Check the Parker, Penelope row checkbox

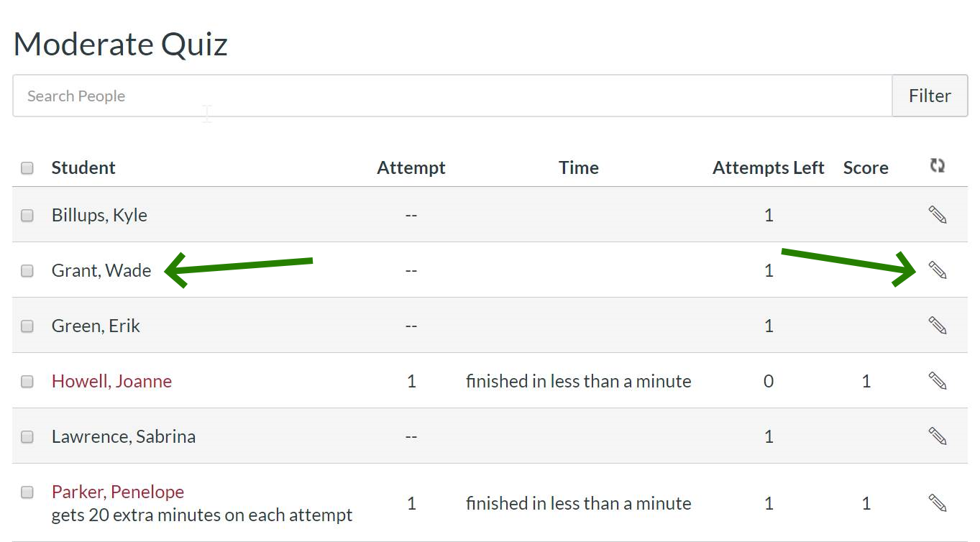tap(27, 492)
